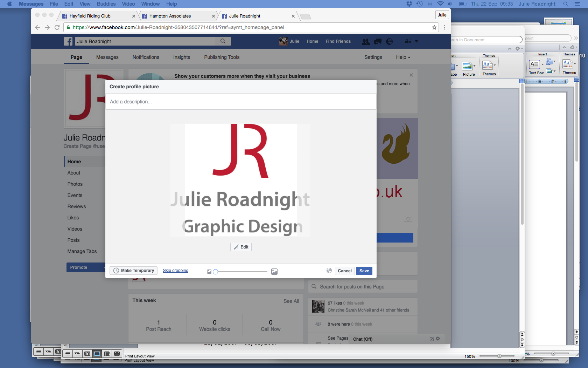Open the friend requests icon
This screenshot has width=588, height=368.
pos(366,41)
